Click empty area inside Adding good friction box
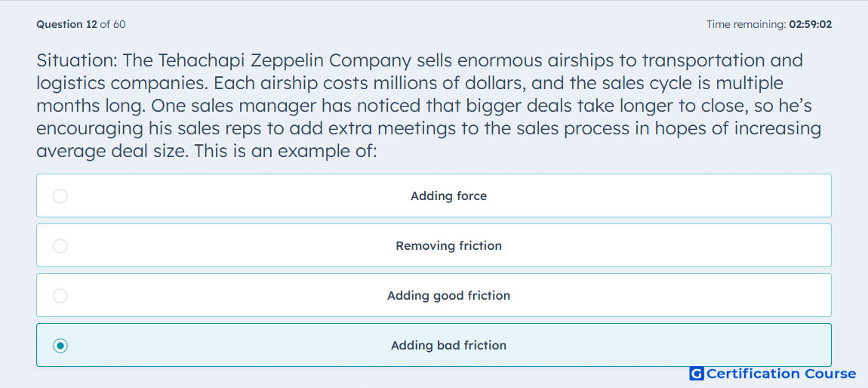This screenshot has width=868, height=388. (x=664, y=296)
